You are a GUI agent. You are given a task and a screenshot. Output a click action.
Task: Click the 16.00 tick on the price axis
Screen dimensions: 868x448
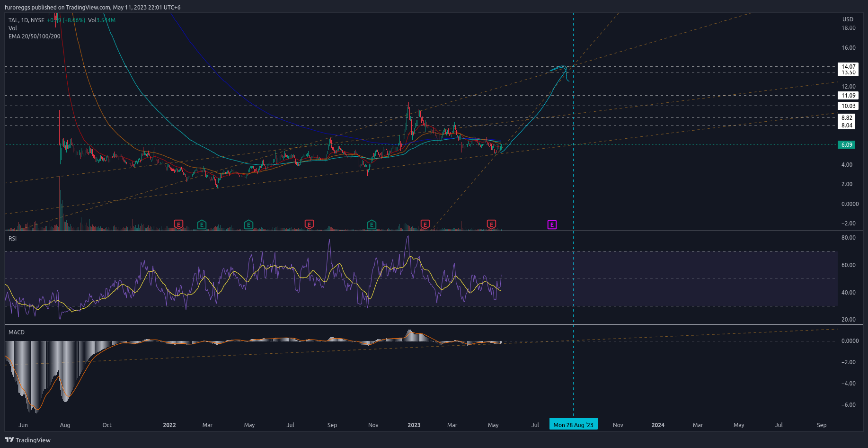[x=848, y=48]
